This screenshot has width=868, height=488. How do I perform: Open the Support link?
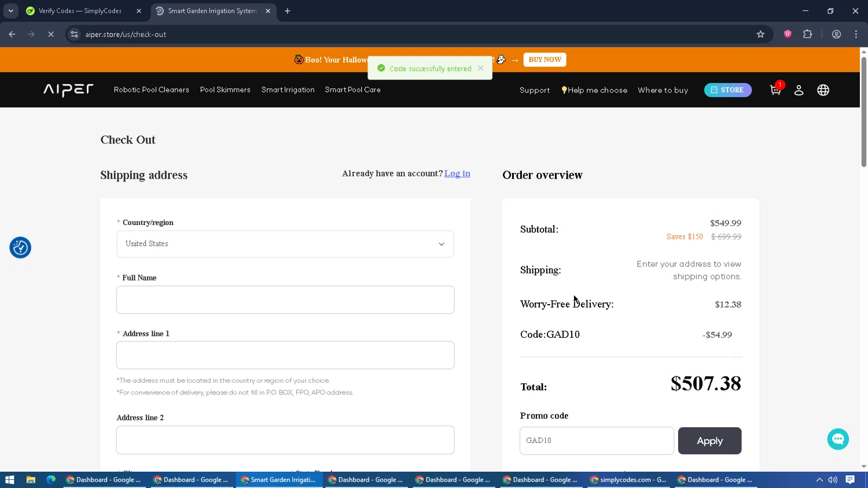point(535,90)
